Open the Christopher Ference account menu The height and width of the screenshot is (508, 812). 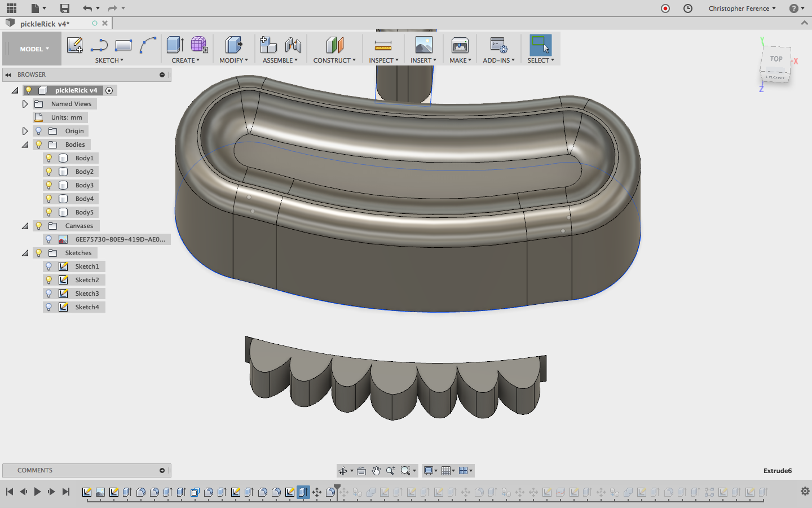pos(742,8)
